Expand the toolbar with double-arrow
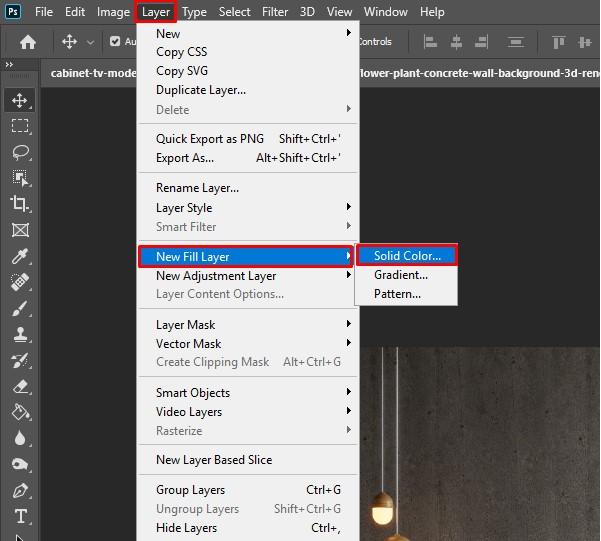Screen dimensions: 601x541 tap(9, 64)
